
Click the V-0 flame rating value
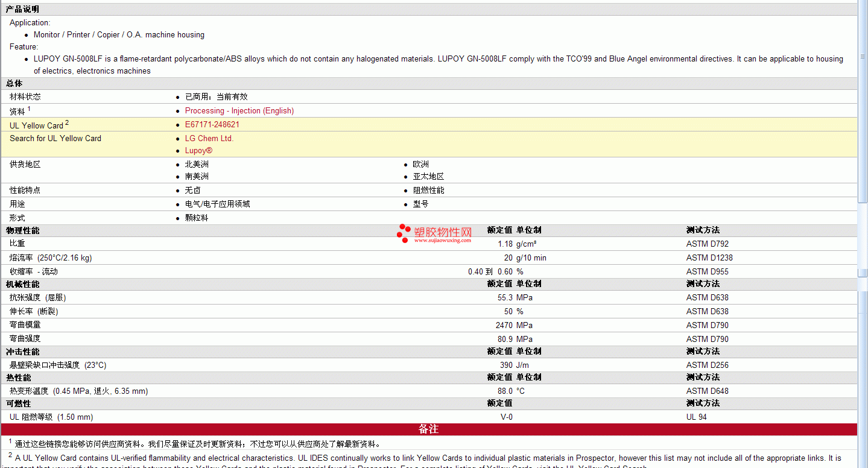pyautogui.click(x=506, y=417)
